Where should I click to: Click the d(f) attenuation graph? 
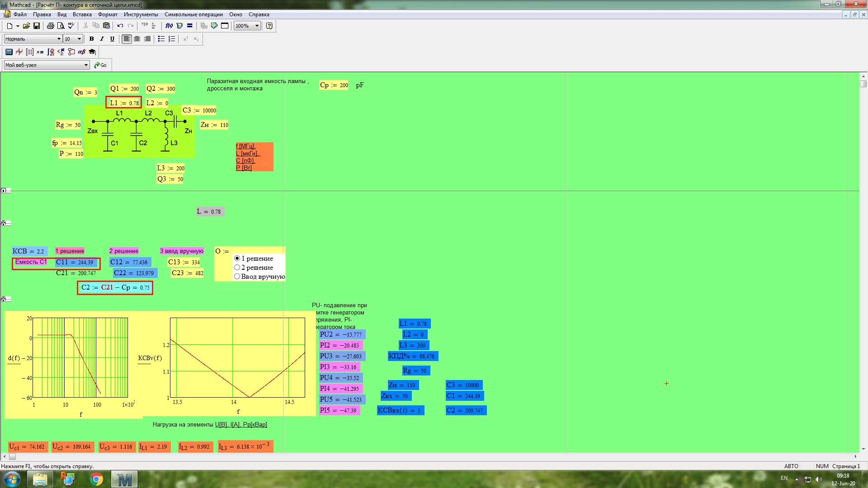(x=80, y=358)
